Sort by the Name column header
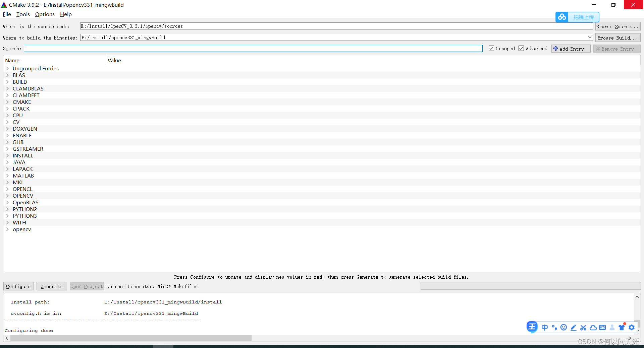The width and height of the screenshot is (644, 348). point(54,61)
